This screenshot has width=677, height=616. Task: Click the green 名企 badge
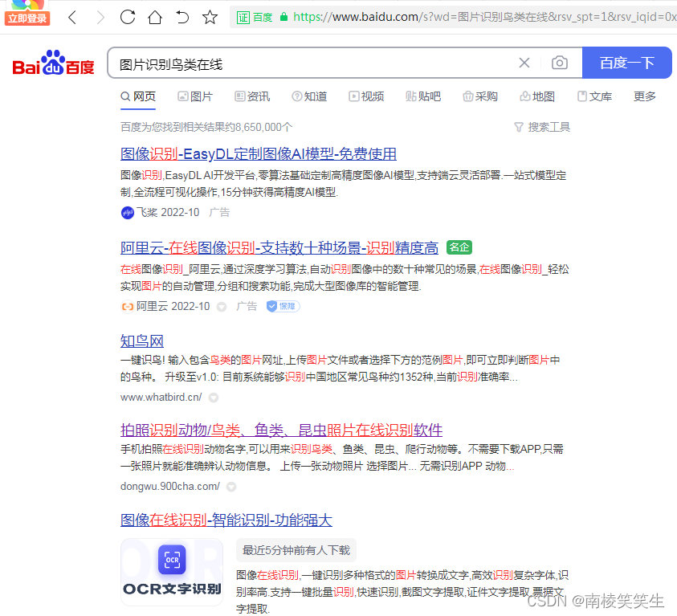tap(459, 247)
